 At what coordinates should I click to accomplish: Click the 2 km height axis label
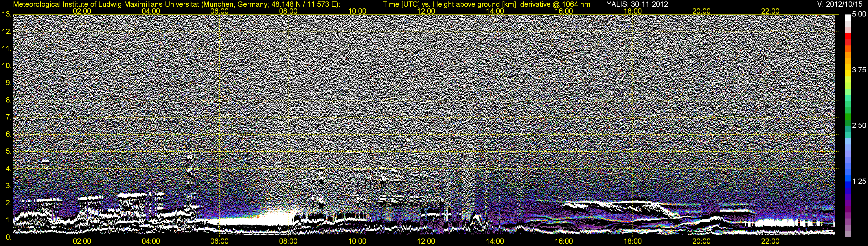click(x=8, y=203)
